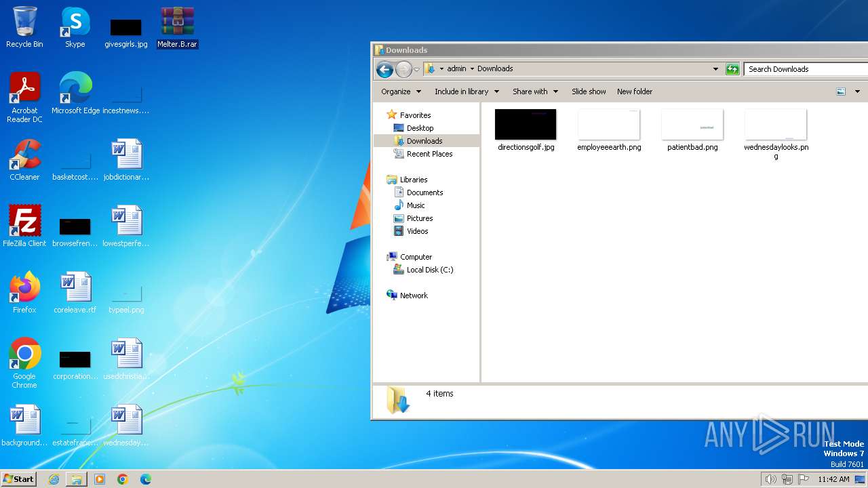Open the Organize dropdown menu
Image resolution: width=868 pixels, height=488 pixels.
point(401,91)
